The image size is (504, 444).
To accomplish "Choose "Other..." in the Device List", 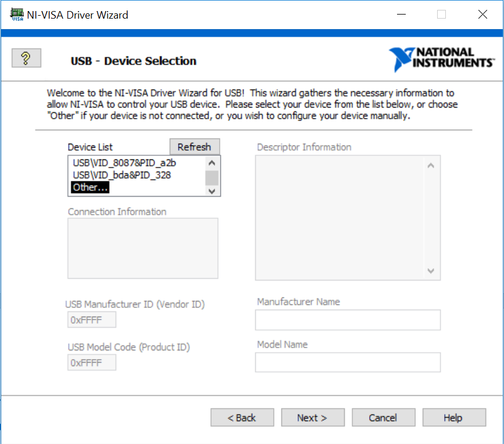I will click(x=91, y=187).
